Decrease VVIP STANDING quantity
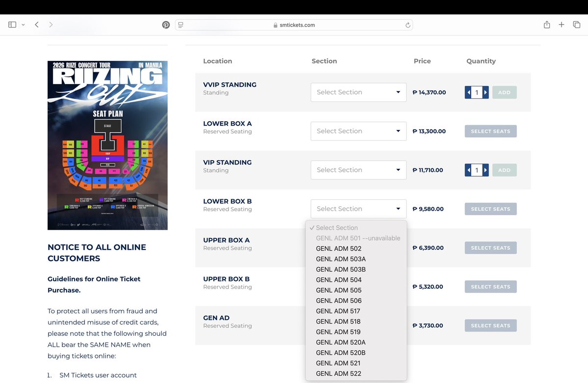Screen dimensions: 588x383 click(468, 92)
